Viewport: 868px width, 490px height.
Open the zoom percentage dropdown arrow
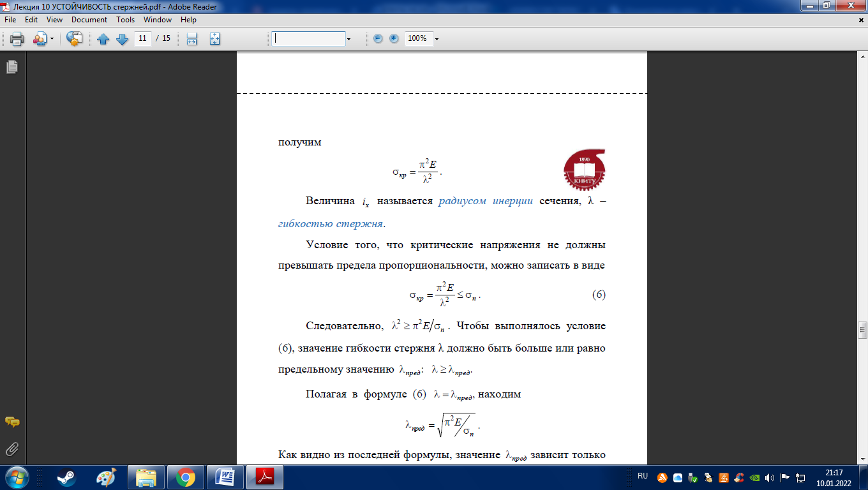click(437, 39)
